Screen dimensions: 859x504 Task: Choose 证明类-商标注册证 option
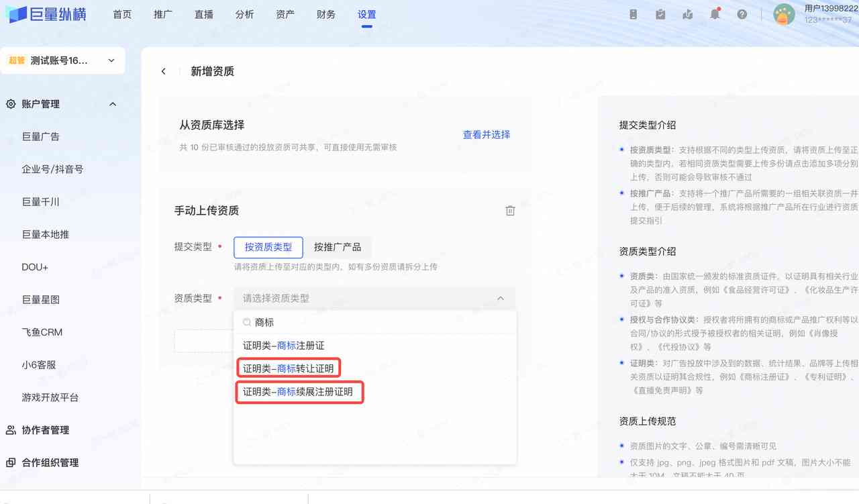[284, 346]
